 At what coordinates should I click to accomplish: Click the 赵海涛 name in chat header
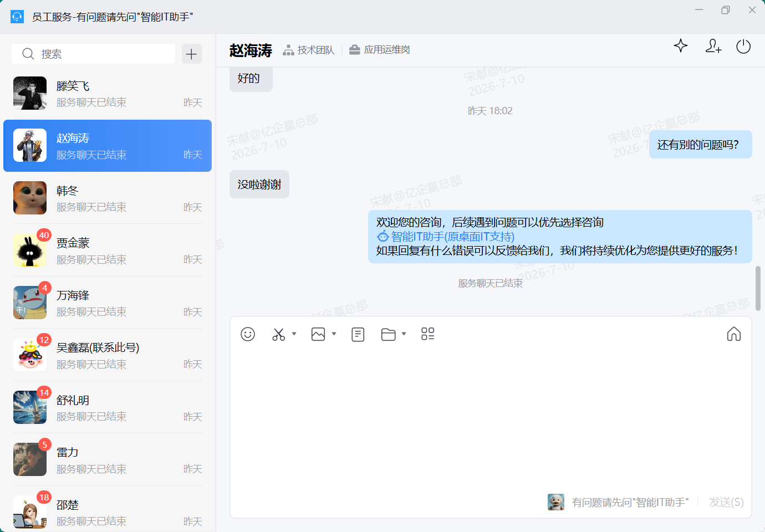tap(251, 50)
